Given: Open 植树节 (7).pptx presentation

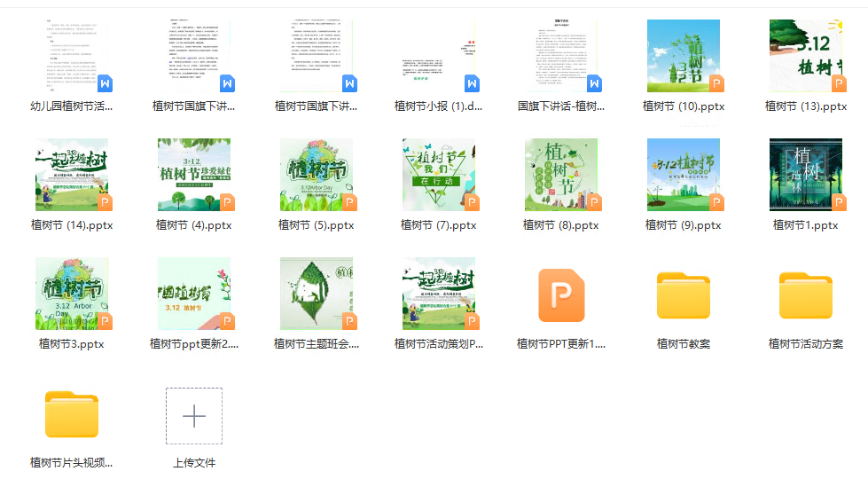Looking at the screenshot, I should [438, 175].
